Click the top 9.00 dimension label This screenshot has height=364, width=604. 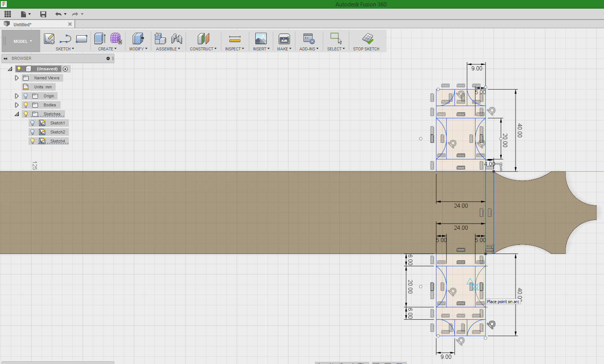[477, 68]
